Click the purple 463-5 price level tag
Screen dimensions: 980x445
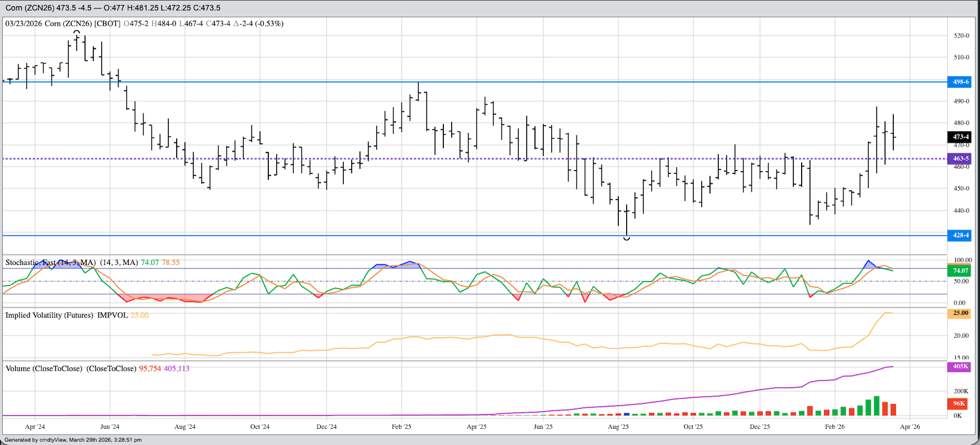[960, 159]
